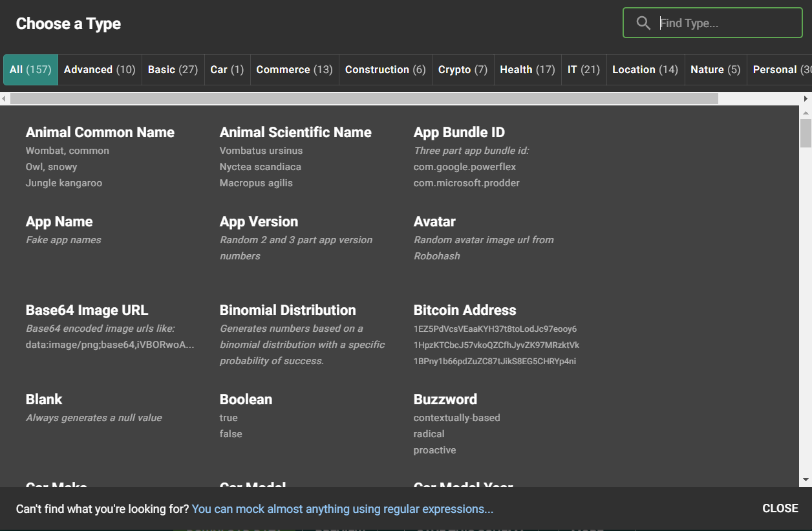Select the Bitcoin Address type
This screenshot has width=812, height=531.
coord(465,310)
